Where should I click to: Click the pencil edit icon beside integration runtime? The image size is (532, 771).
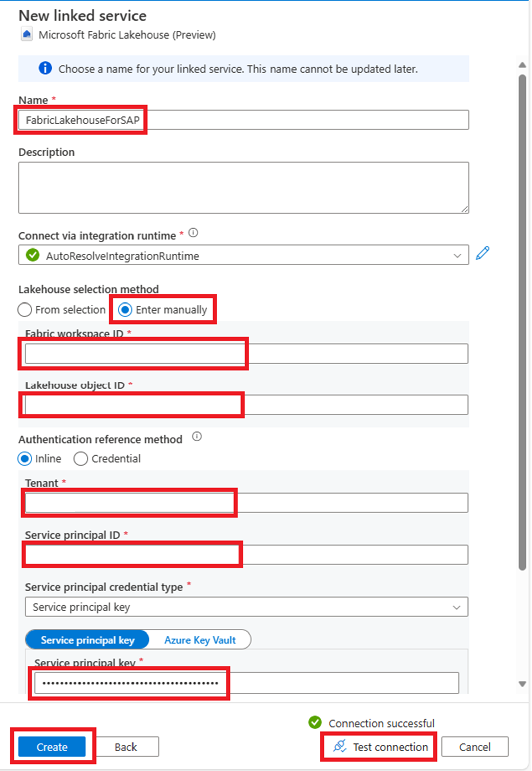482,253
